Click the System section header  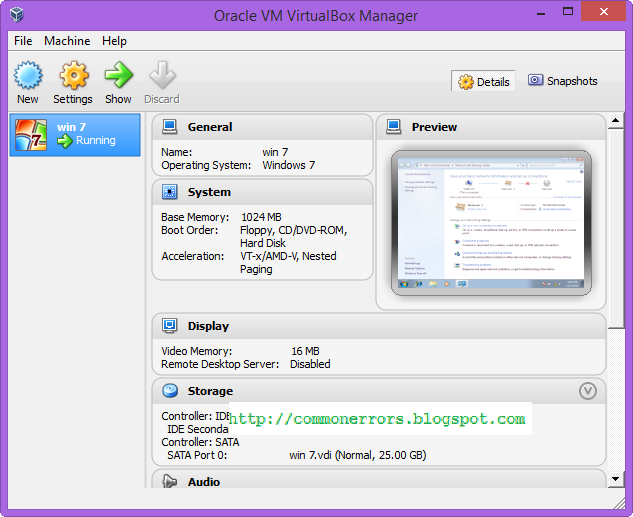coord(262,192)
